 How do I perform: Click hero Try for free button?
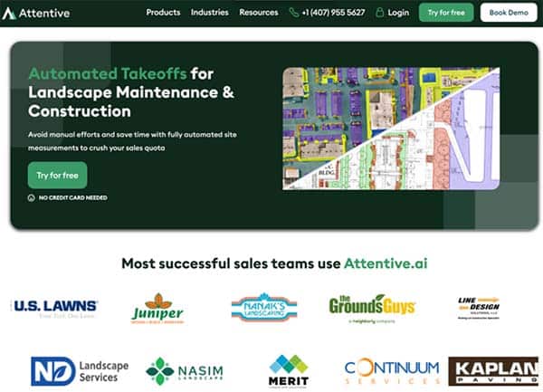[58, 176]
